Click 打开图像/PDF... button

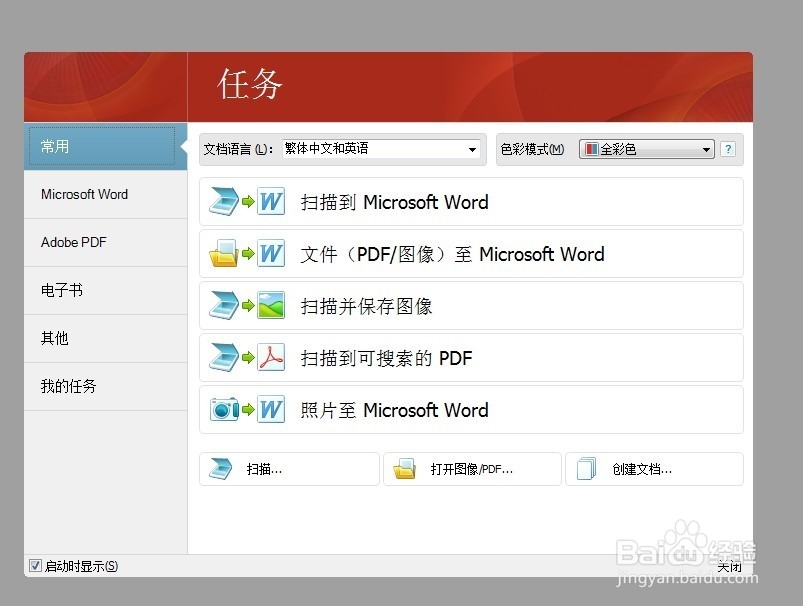[472, 469]
